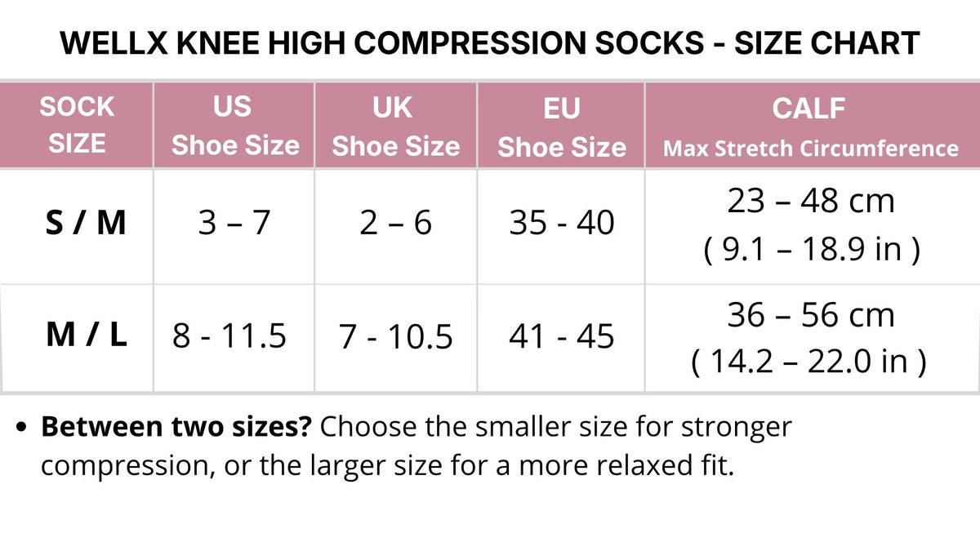
Task: Click EU size 35 - 40 cell
Action: click(x=562, y=223)
